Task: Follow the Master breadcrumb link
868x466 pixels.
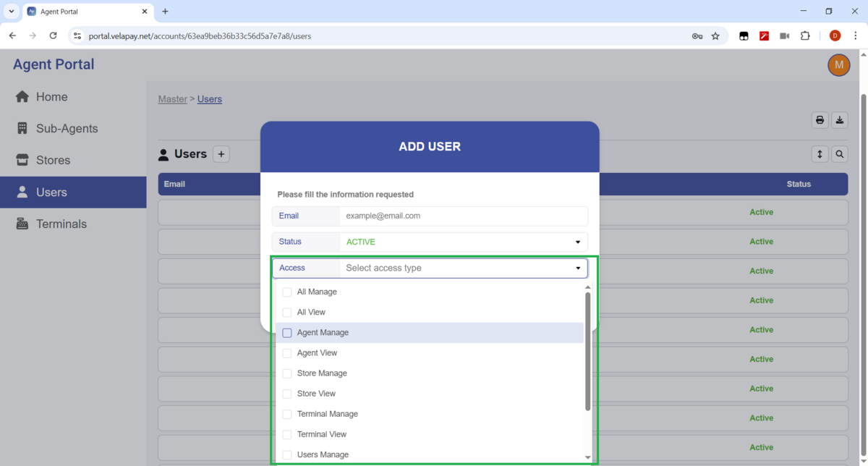Action: [x=173, y=99]
